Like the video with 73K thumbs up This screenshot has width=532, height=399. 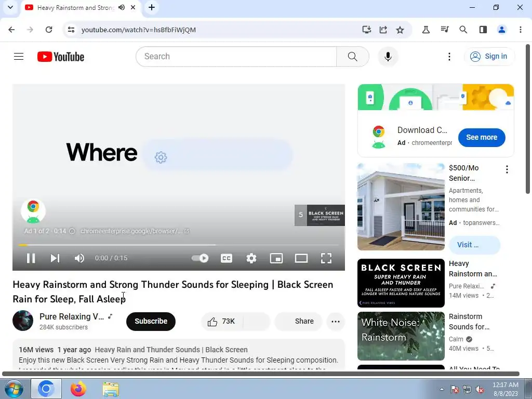click(221, 321)
